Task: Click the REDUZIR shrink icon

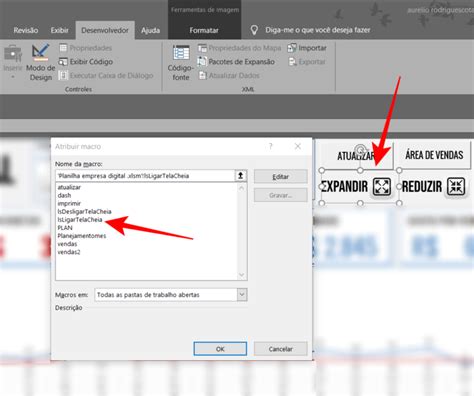Action: pyautogui.click(x=456, y=186)
